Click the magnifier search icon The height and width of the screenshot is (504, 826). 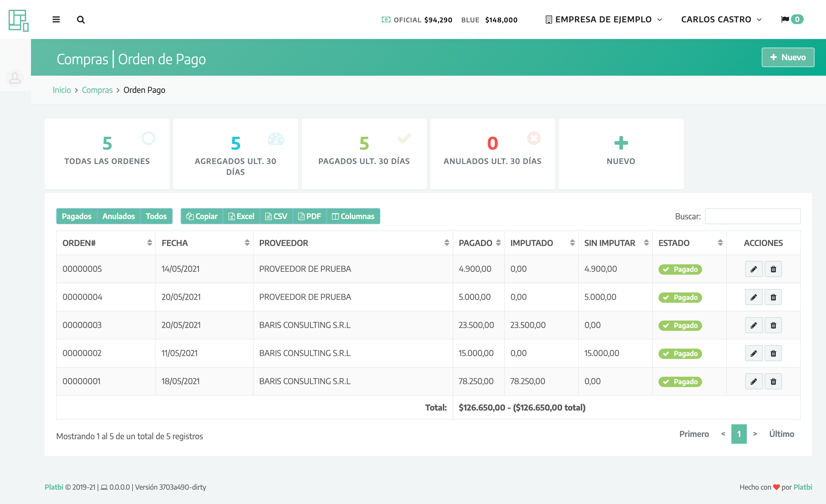(x=81, y=19)
